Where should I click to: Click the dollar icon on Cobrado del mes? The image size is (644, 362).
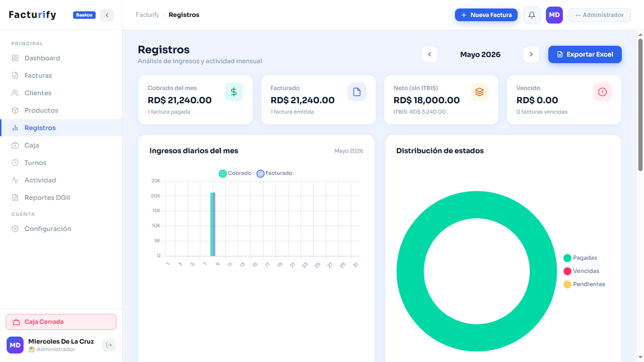[234, 92]
